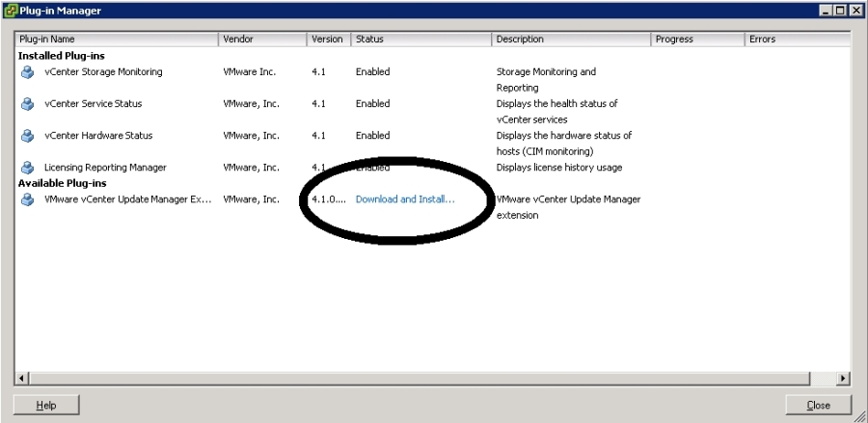
Task: Click the horizontal scrollbar right arrow
Action: pos(843,379)
